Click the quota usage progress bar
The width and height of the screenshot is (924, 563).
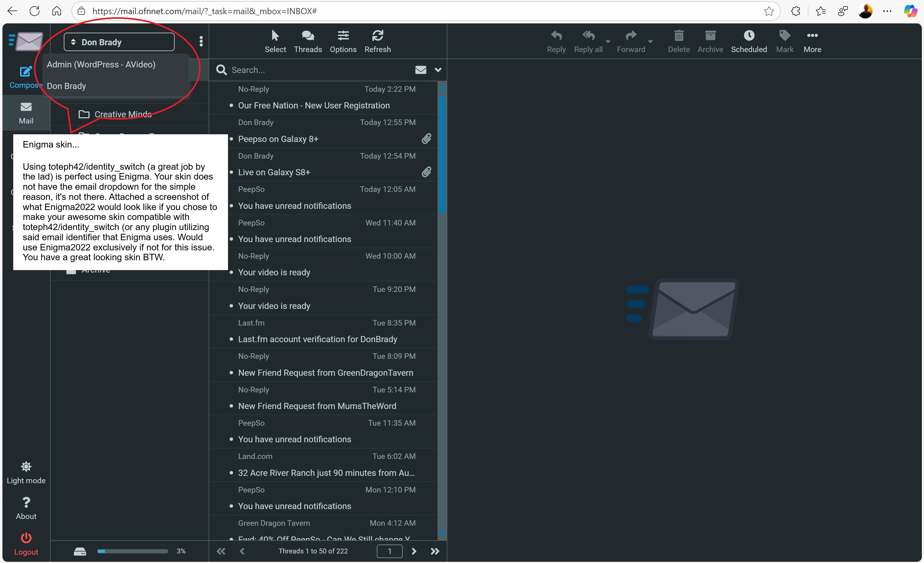(x=132, y=551)
